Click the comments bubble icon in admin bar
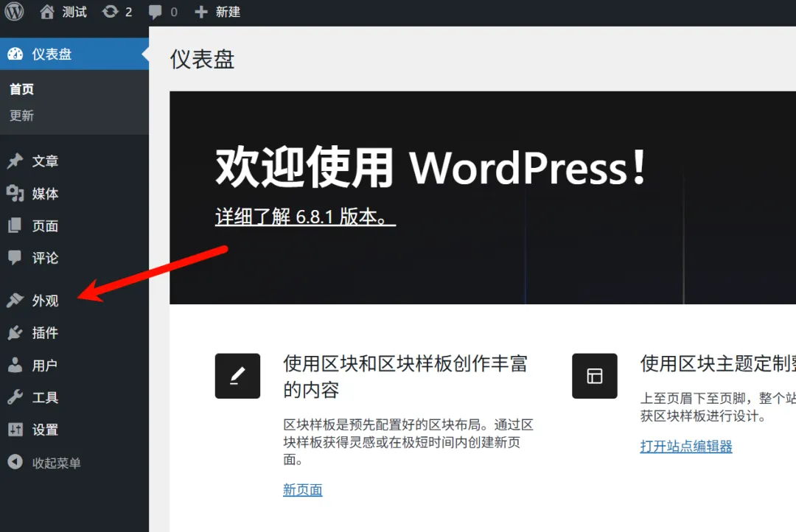This screenshot has height=532, width=796. [x=156, y=13]
